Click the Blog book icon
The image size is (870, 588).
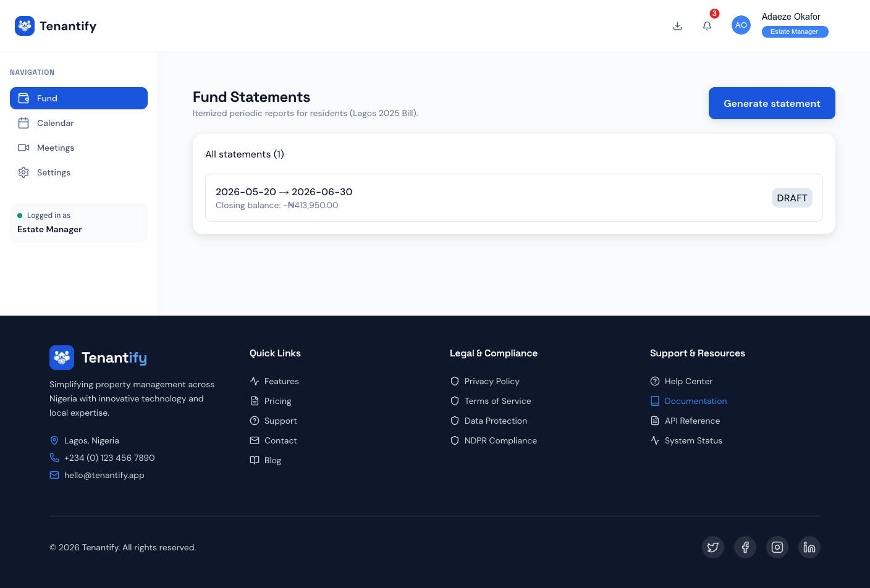tap(255, 460)
